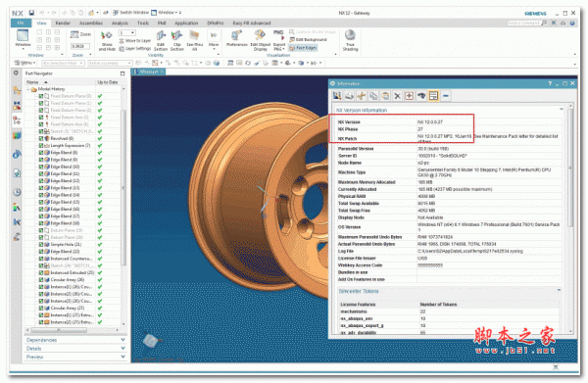This screenshot has height=383, width=588.
Task: Switch to the Easy Fill Advanced tab
Action: coord(252,24)
